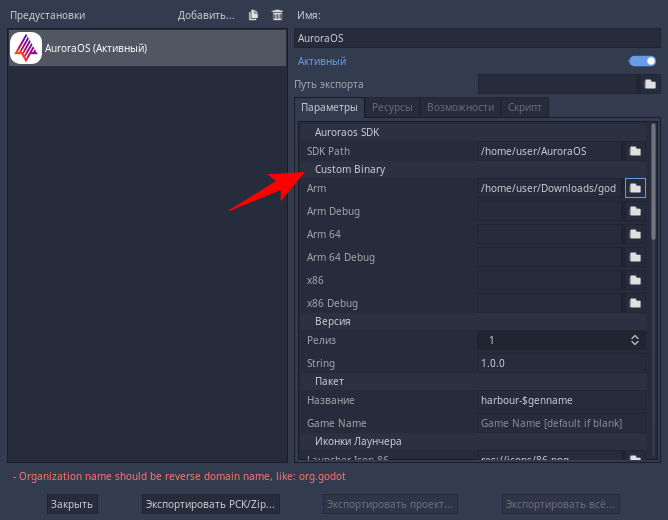This screenshot has width=668, height=520.
Task: Click the Имя field containing AuroraOS
Action: (477, 38)
